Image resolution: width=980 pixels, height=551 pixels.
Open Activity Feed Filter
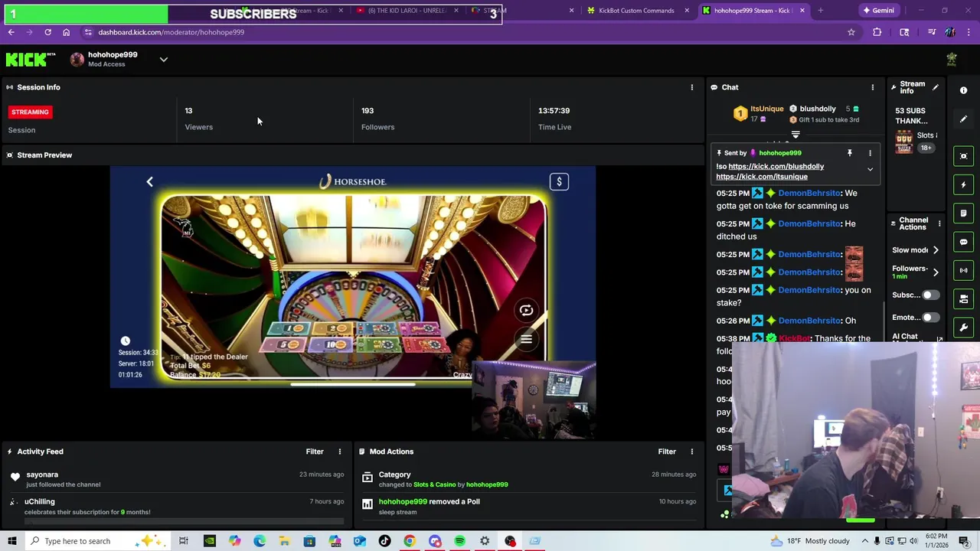(315, 452)
